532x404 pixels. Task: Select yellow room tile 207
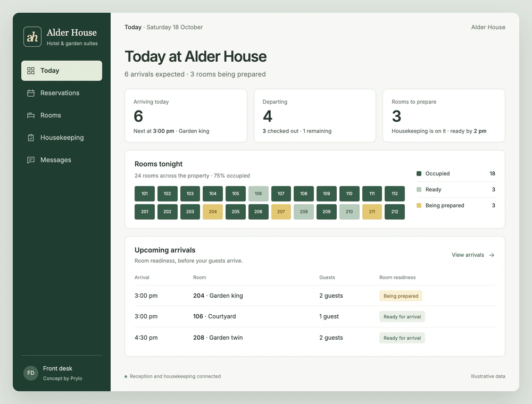coord(281,212)
